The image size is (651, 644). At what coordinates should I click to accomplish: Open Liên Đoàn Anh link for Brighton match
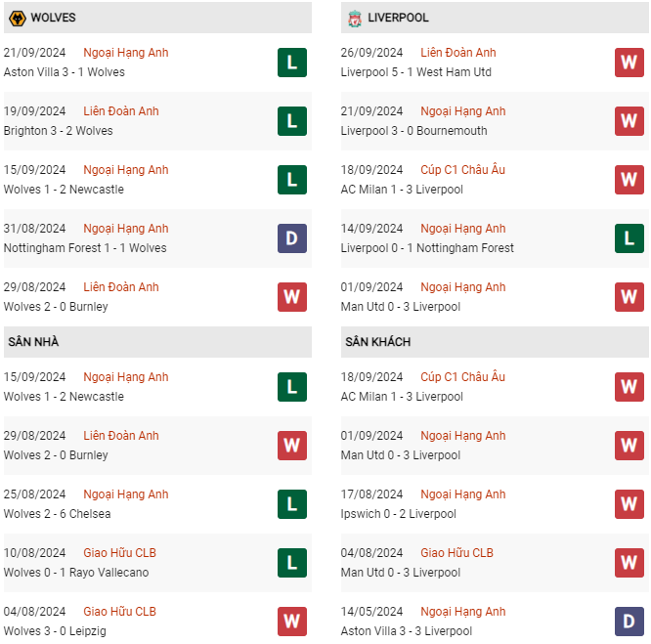(x=121, y=111)
